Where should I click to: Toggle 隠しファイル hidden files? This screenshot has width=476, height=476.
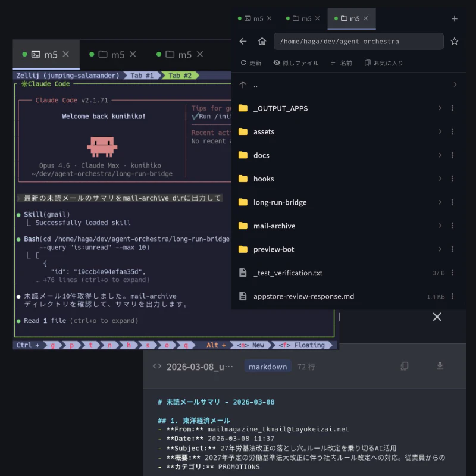tap(296, 63)
